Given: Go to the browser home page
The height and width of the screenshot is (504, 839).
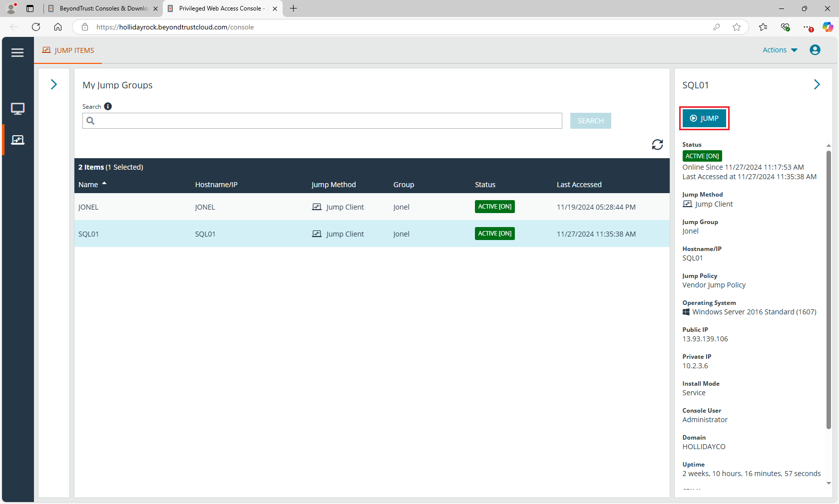Looking at the screenshot, I should click(x=58, y=27).
